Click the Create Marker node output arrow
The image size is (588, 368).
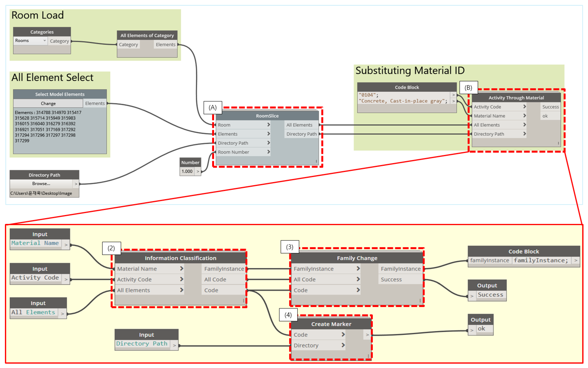click(x=367, y=335)
